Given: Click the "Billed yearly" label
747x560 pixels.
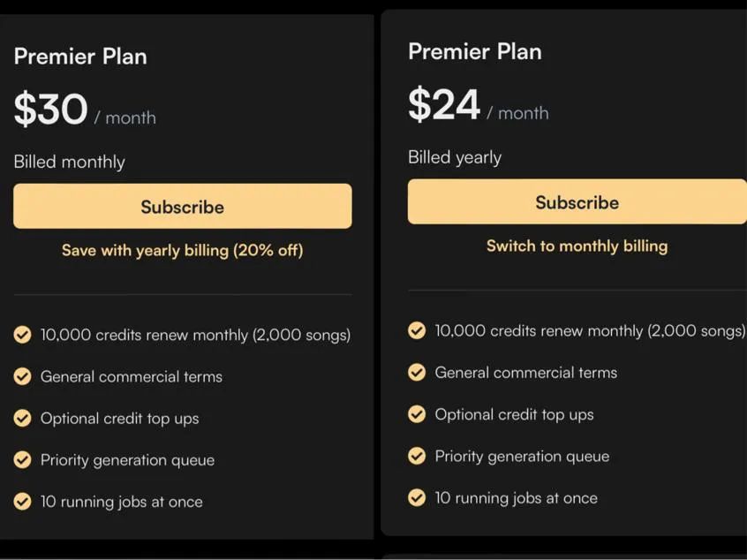Looking at the screenshot, I should tap(455, 157).
